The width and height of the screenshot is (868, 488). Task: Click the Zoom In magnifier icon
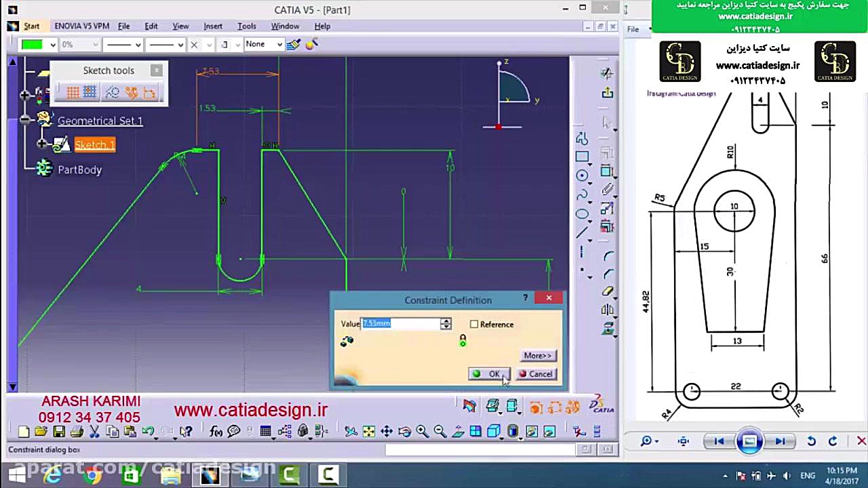coord(422,431)
